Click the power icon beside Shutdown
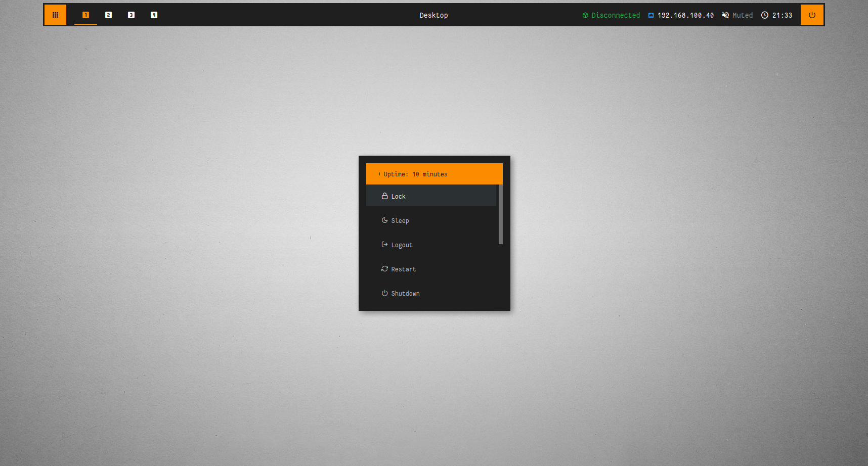868x466 pixels. pyautogui.click(x=385, y=293)
